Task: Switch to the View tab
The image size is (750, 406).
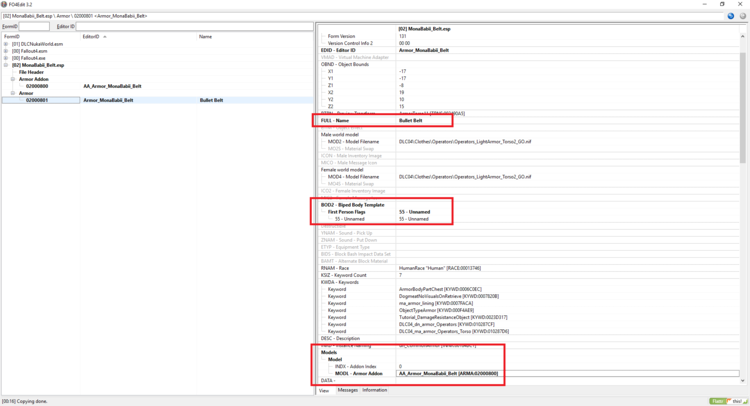Action: point(324,391)
